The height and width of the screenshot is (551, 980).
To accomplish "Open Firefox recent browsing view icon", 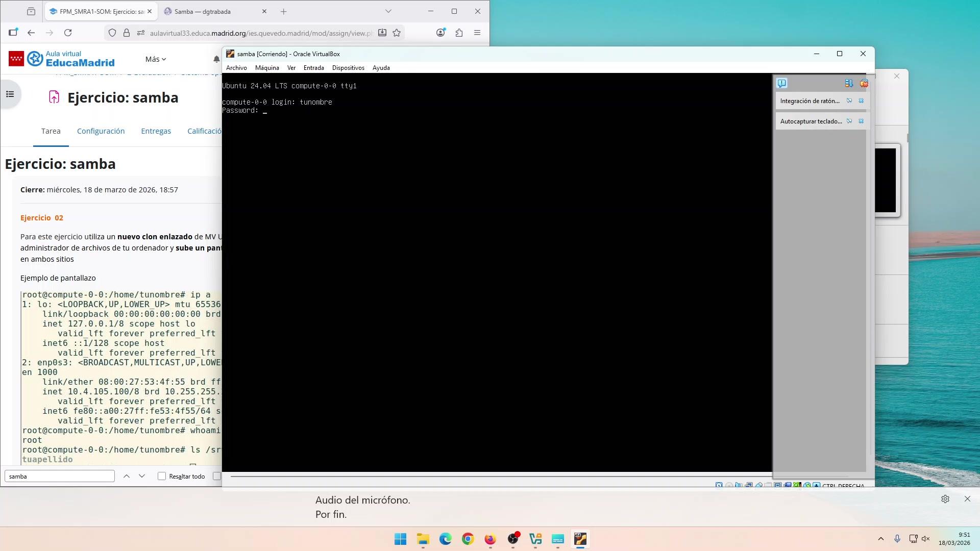I will [31, 11].
